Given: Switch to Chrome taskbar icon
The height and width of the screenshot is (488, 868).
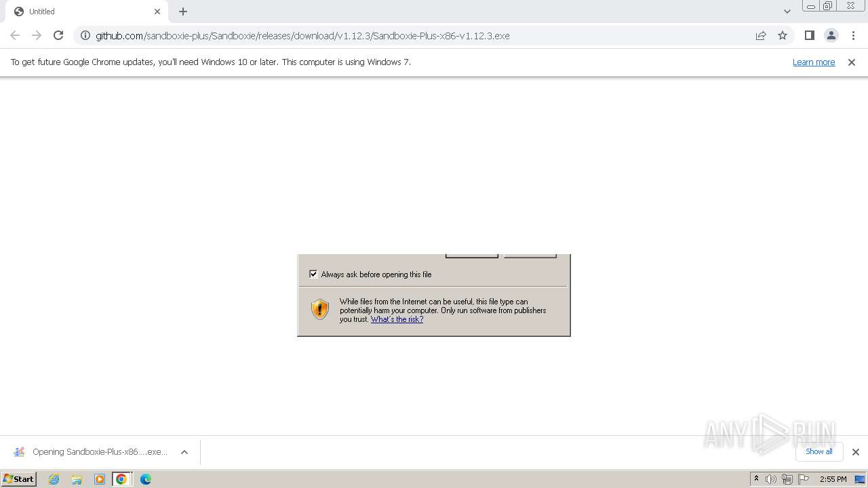Looking at the screenshot, I should (x=121, y=479).
